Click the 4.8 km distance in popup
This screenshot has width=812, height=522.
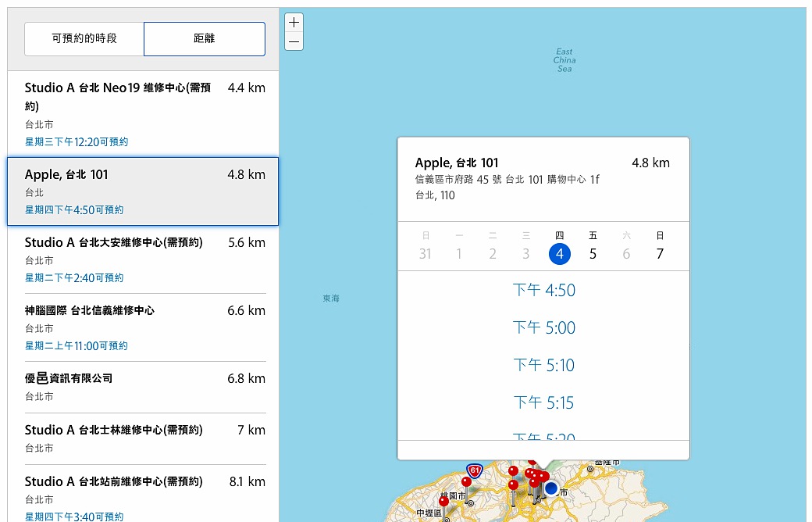coord(650,163)
